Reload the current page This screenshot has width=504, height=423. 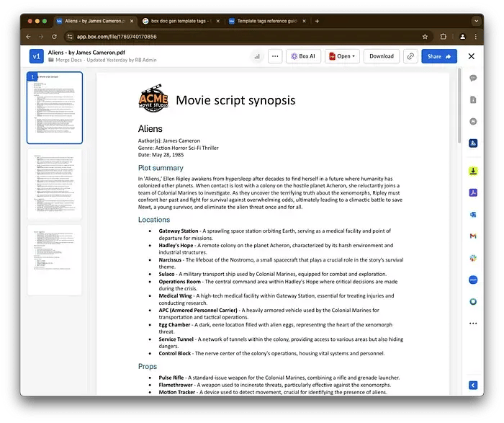tap(54, 37)
